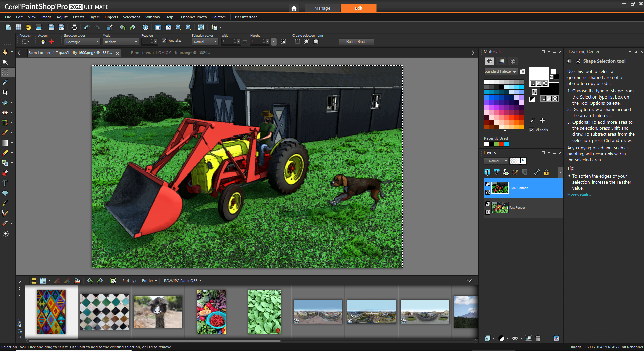
Task: Save the current image
Action: click(x=51, y=27)
